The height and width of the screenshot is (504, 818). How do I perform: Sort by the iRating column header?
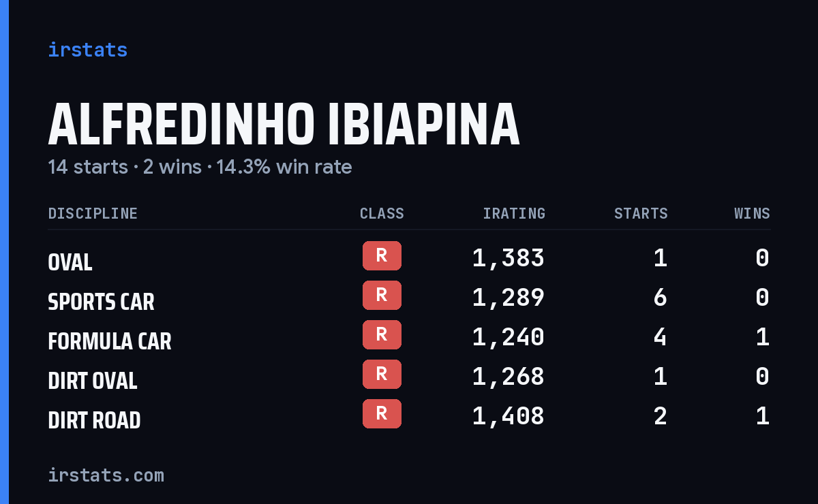coord(514,213)
